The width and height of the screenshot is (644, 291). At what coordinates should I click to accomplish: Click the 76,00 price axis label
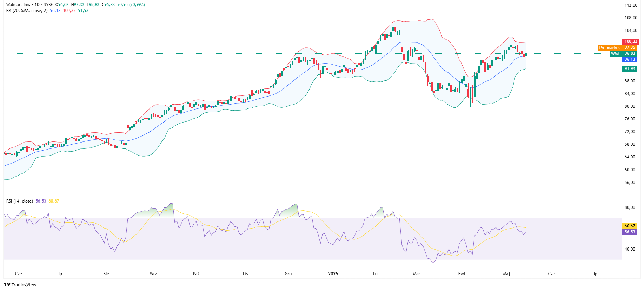click(630, 119)
